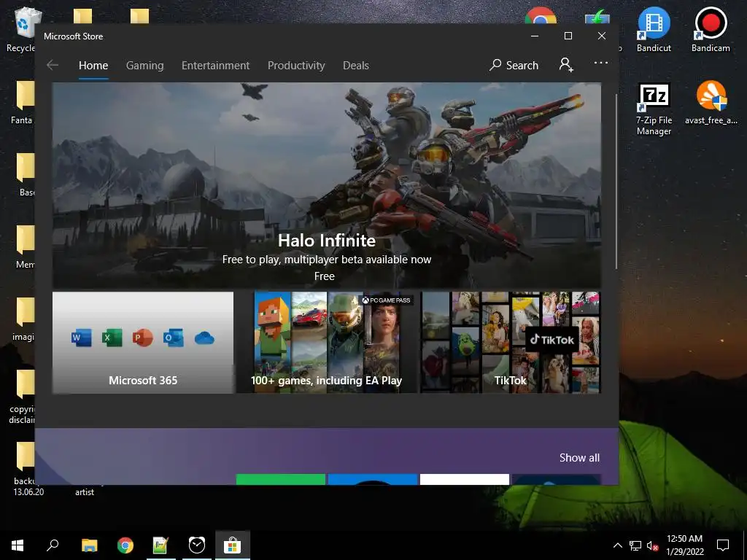
Task: Click the taskbar clock showing 12:50 AM
Action: coord(684,545)
